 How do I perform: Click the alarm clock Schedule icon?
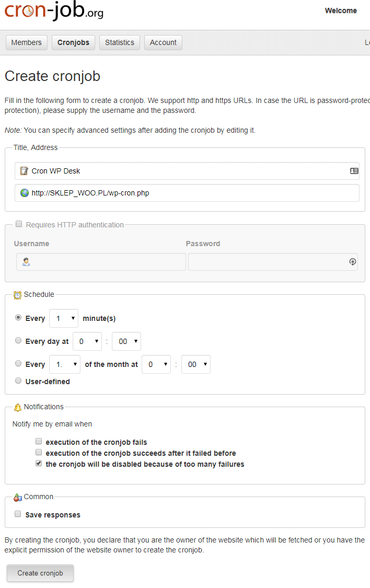coord(17,295)
